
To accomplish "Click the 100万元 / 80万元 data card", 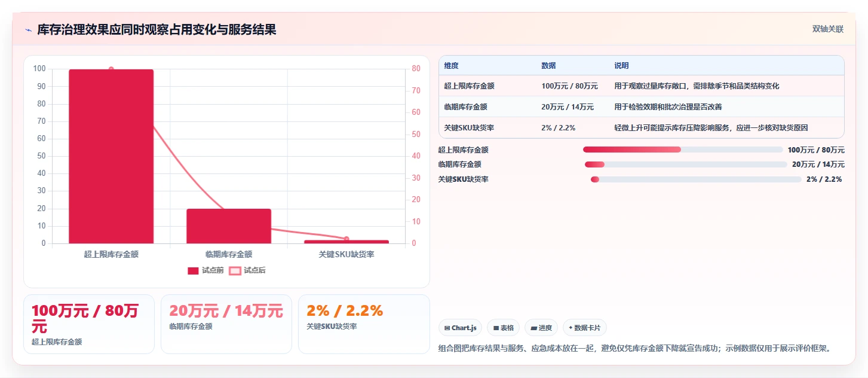I will pyautogui.click(x=89, y=324).
